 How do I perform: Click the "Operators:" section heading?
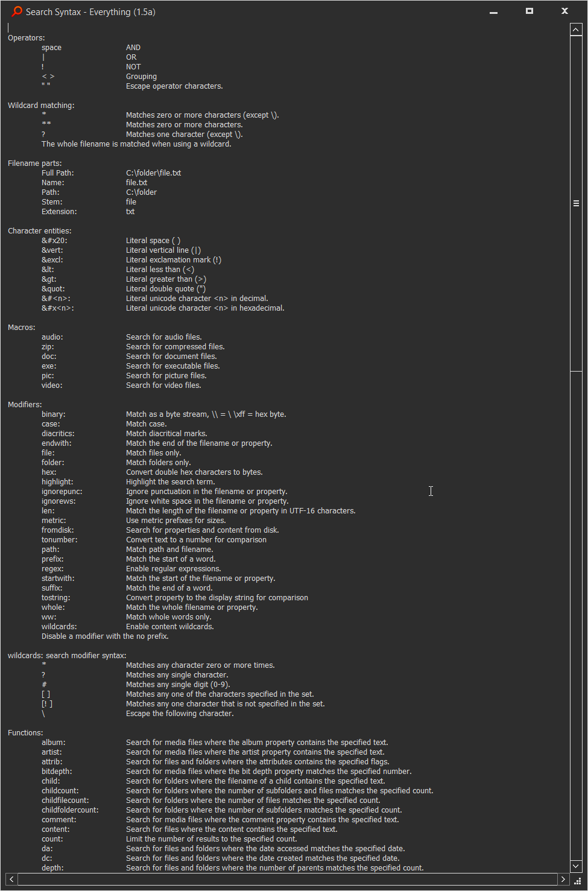[x=27, y=38]
